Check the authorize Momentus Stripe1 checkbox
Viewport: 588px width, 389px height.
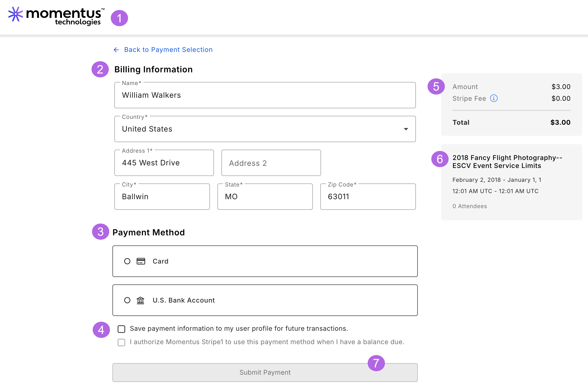[x=121, y=342]
